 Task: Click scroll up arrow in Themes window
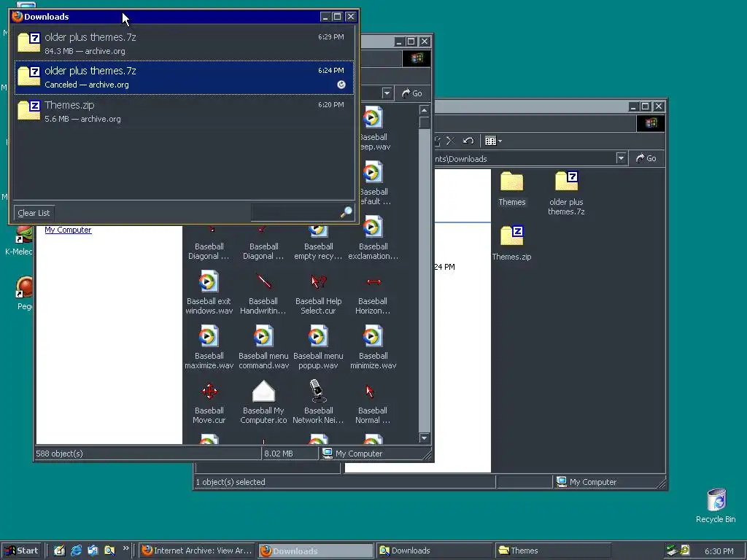click(x=424, y=110)
